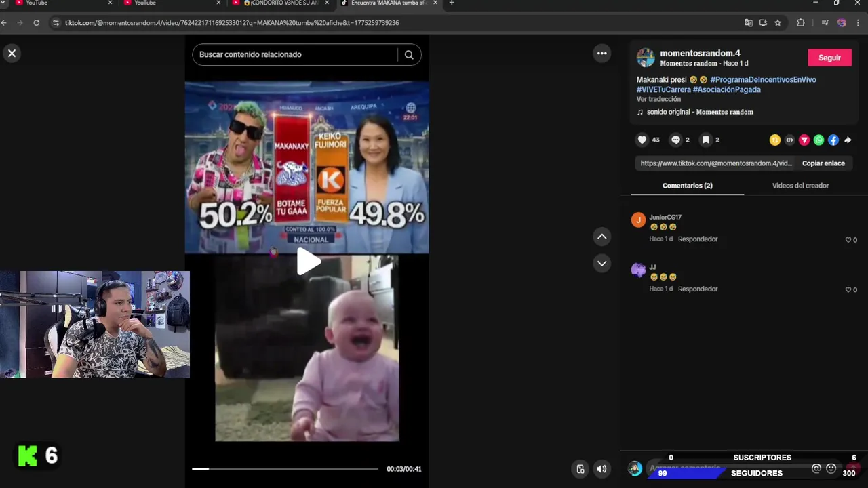Switch to second YouTube browser tab
Viewport: 868px width, 488px height.
[170, 3]
